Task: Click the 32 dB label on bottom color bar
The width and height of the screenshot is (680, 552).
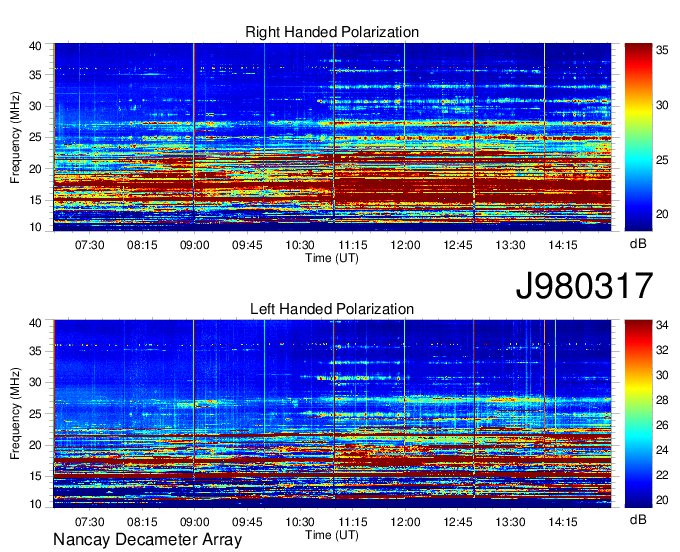Action: (662, 350)
